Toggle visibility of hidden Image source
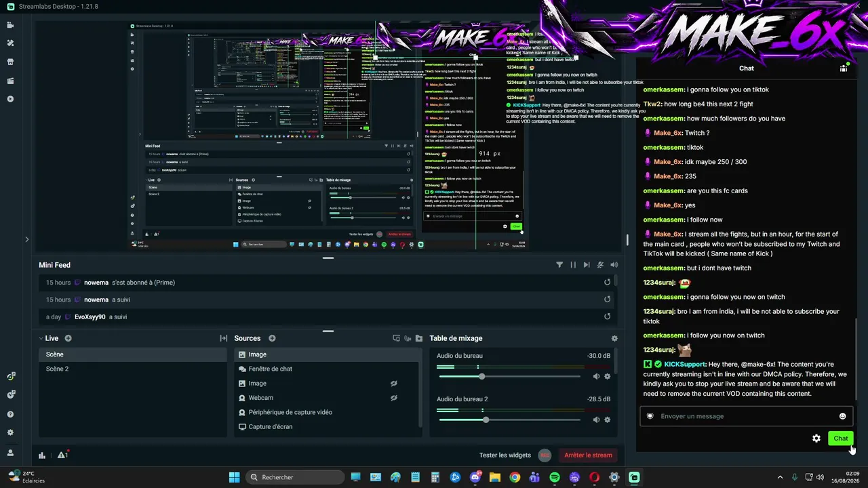The image size is (868, 488). tap(393, 384)
